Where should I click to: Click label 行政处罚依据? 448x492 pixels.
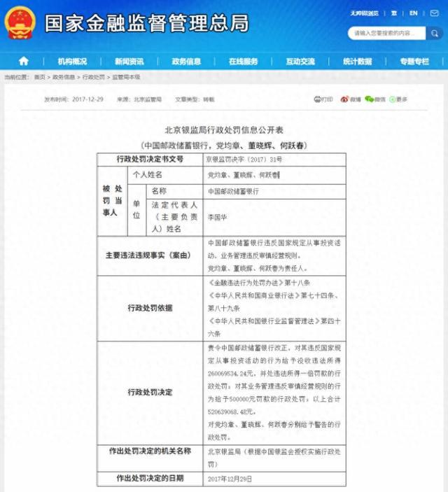(x=150, y=308)
